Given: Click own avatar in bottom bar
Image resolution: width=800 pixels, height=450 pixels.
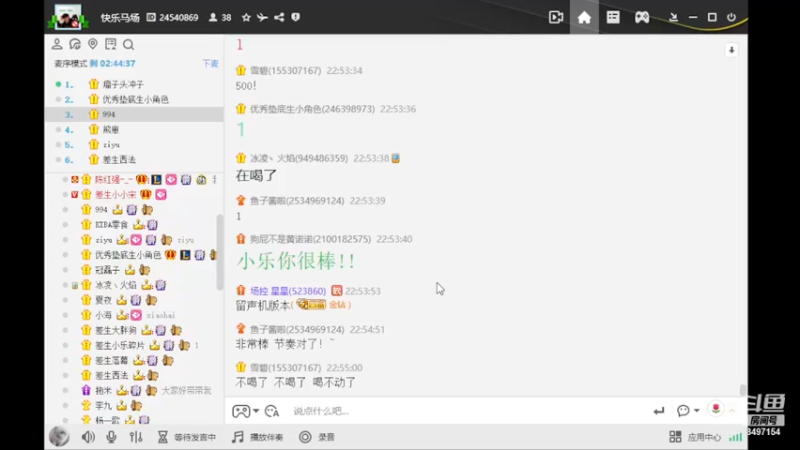Looking at the screenshot, I should [x=59, y=437].
